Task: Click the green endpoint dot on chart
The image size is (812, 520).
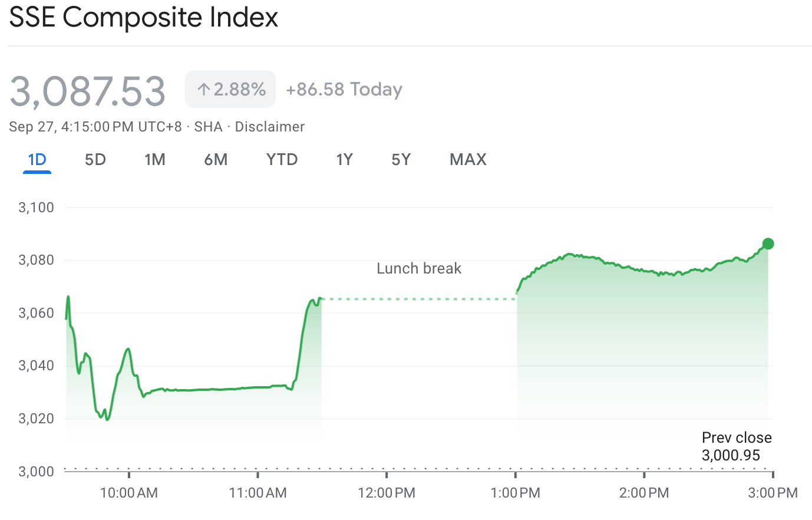Action: point(768,243)
